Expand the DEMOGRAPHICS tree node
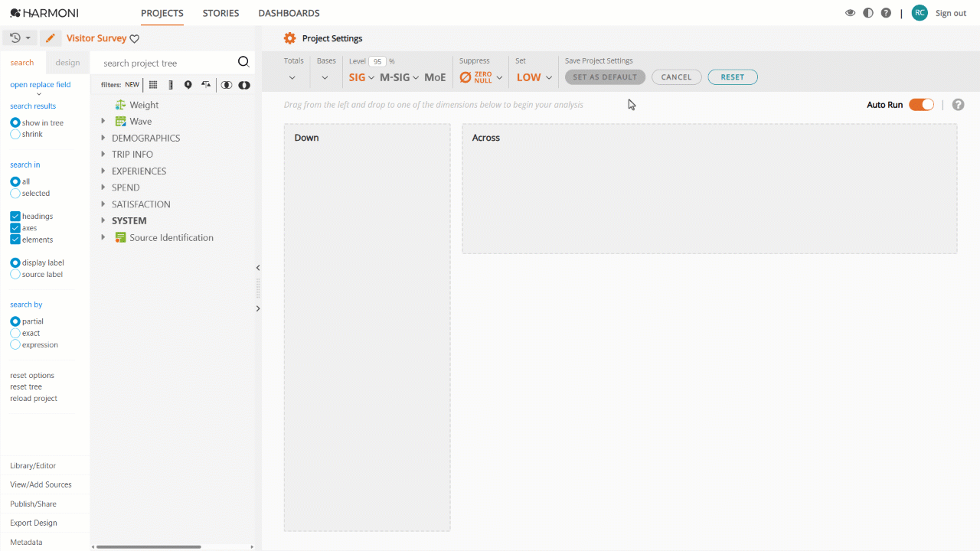 103,138
